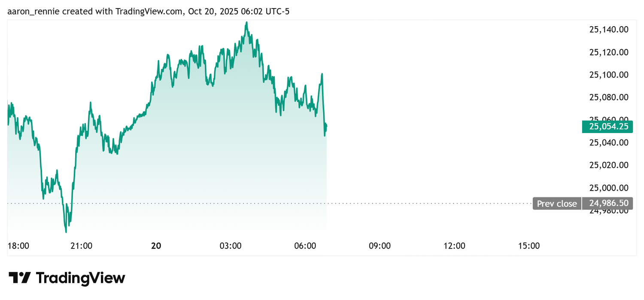This screenshot has height=300, width=644.
Task: Click the 24,986.50 previous close value
Action: click(607, 203)
